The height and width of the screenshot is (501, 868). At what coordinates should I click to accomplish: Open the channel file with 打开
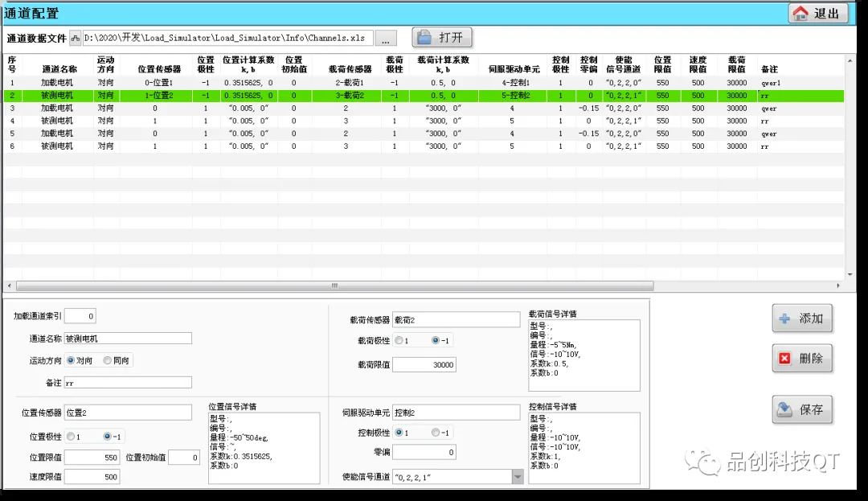442,38
